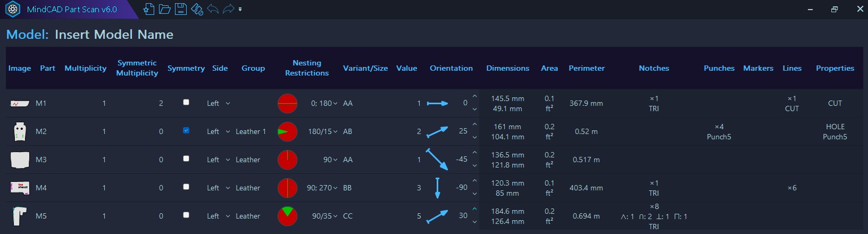Click the Dimensions column header
The height and width of the screenshot is (234, 868).
507,68
